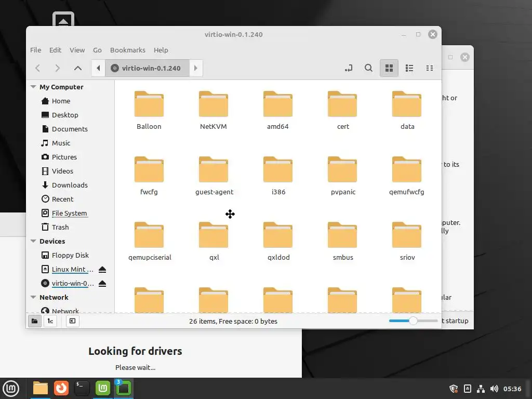Select the Balloon folder
Image resolution: width=532 pixels, height=399 pixels.
click(149, 110)
